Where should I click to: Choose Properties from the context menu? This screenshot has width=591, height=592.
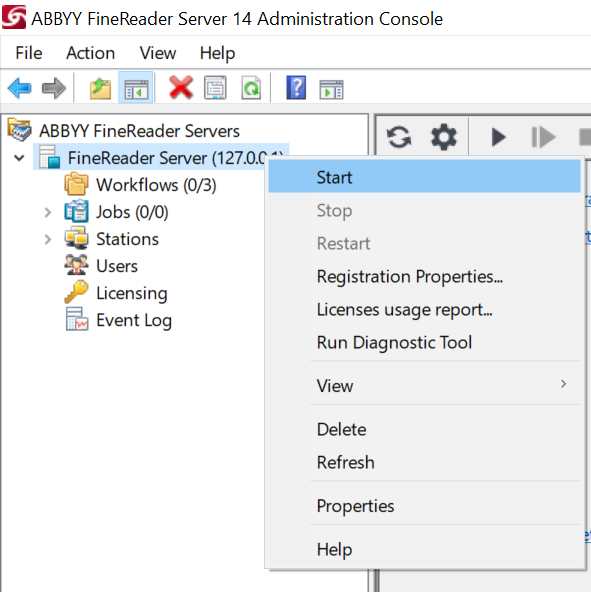[424, 506]
